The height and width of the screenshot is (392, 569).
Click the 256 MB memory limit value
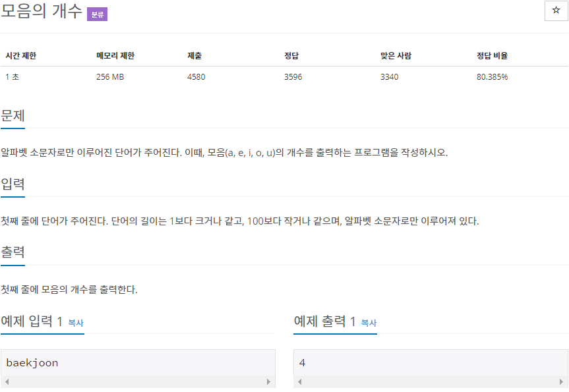coord(110,77)
